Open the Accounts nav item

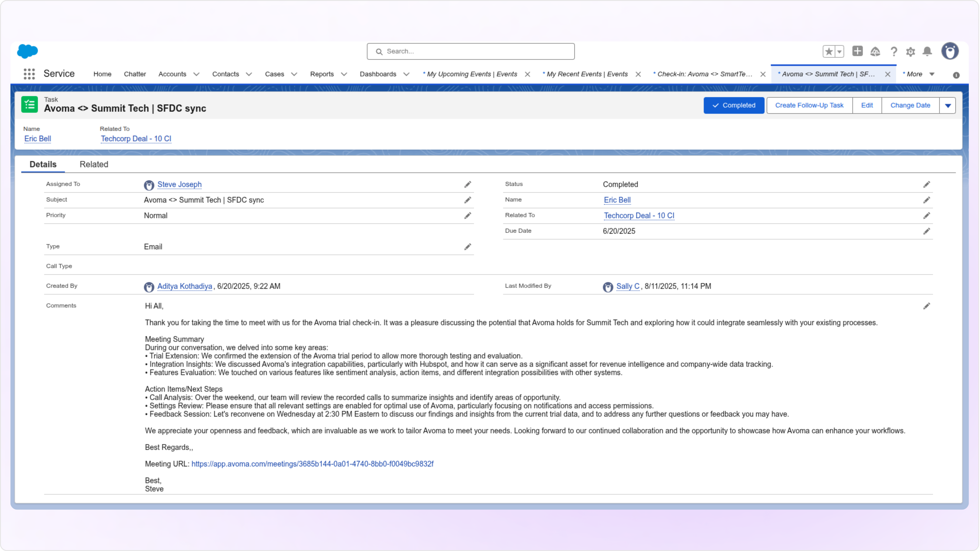point(172,74)
